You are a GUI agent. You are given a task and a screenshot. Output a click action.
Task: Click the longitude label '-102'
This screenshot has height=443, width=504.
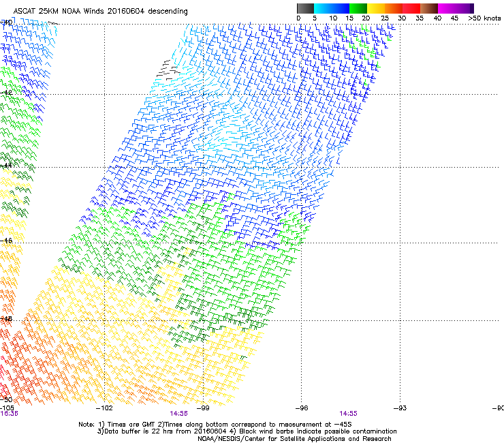(x=104, y=408)
